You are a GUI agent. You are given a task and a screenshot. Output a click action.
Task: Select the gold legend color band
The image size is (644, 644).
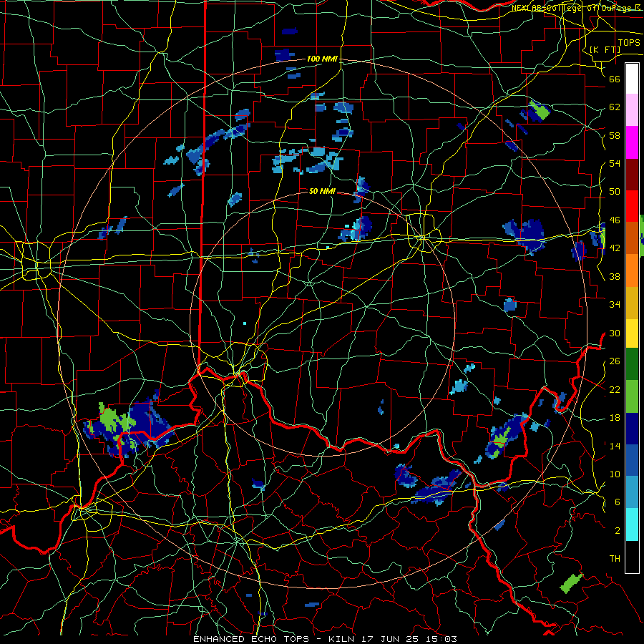[632, 302]
